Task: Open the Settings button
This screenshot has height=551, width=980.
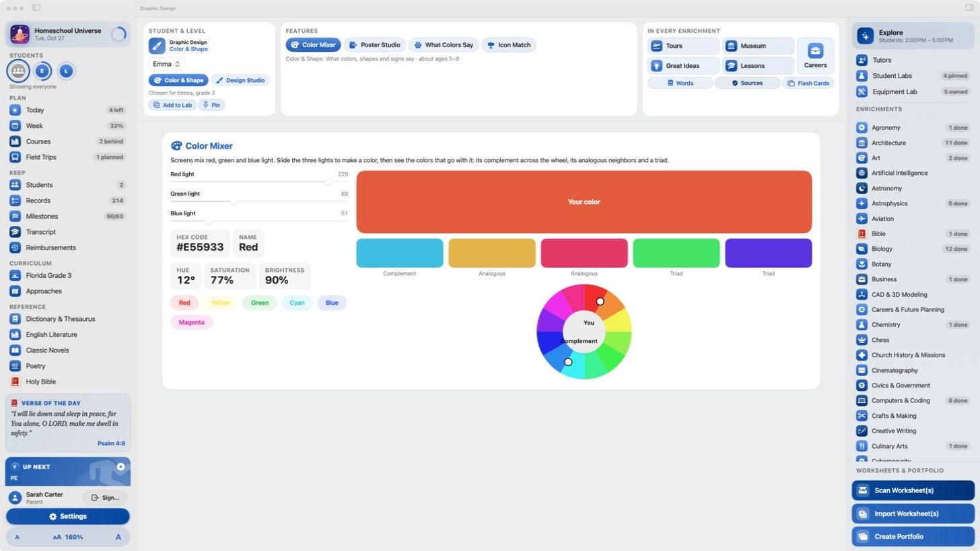Action: click(67, 517)
